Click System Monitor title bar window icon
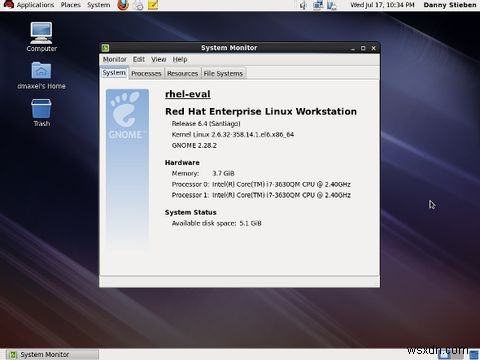The image size is (480, 360). coord(105,48)
